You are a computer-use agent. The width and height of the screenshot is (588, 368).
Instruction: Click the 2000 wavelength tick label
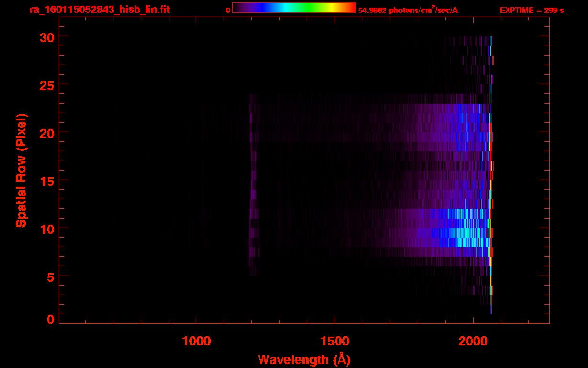473,341
